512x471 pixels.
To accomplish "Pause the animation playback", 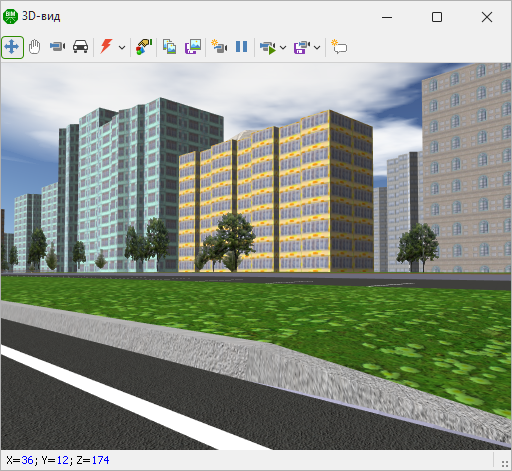I will tap(242, 47).
